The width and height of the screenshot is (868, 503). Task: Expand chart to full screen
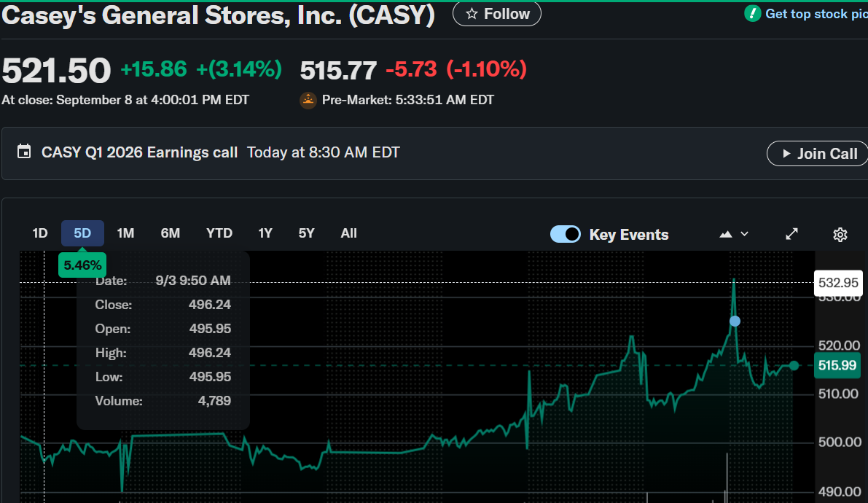tap(791, 234)
